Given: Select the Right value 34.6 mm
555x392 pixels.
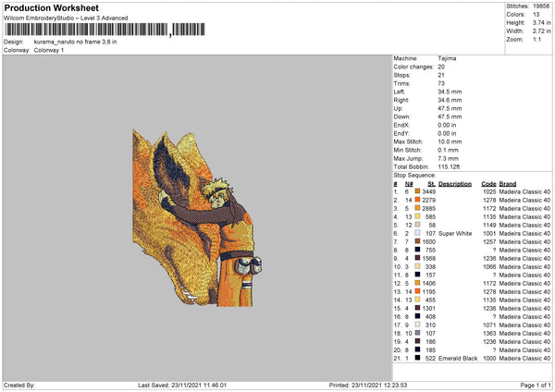Looking at the screenshot, I should pos(450,100).
